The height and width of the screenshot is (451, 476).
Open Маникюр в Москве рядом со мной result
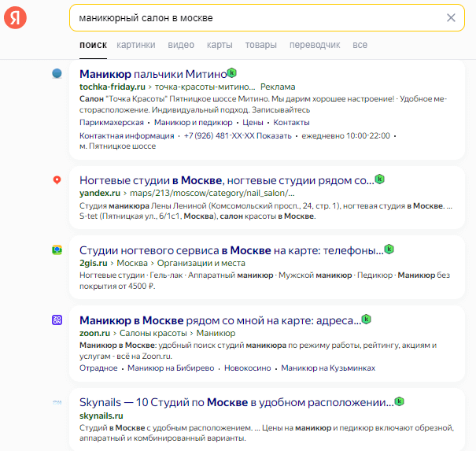pyautogui.click(x=220, y=320)
